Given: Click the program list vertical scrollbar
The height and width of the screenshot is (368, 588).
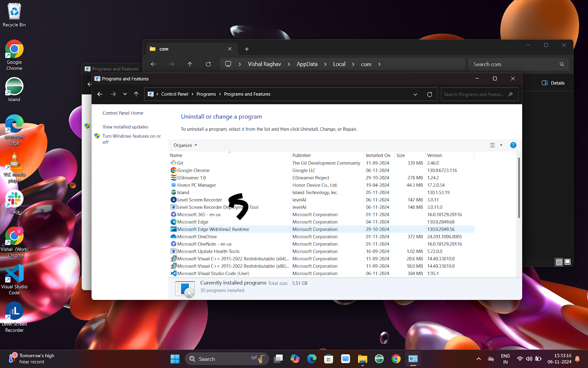Looking at the screenshot, I should 519,188.
